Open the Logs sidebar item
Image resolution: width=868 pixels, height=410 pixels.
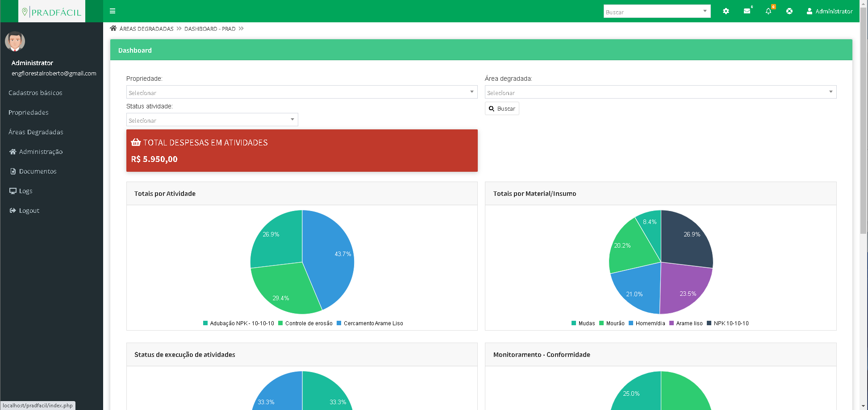click(x=25, y=191)
